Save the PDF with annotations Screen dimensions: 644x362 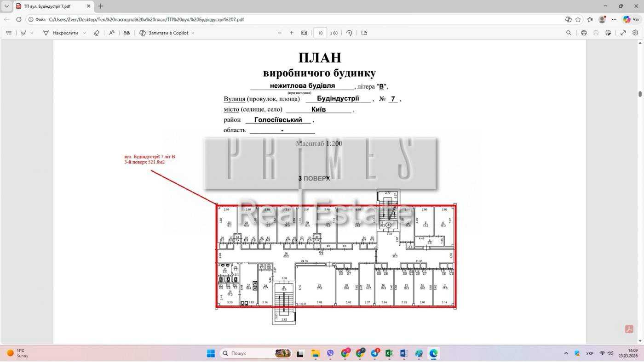click(608, 33)
